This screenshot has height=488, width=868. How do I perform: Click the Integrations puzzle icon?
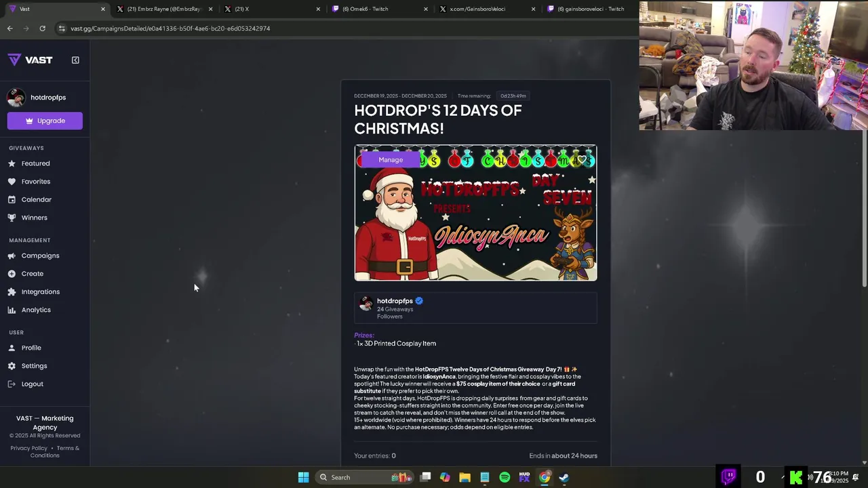coord(12,291)
